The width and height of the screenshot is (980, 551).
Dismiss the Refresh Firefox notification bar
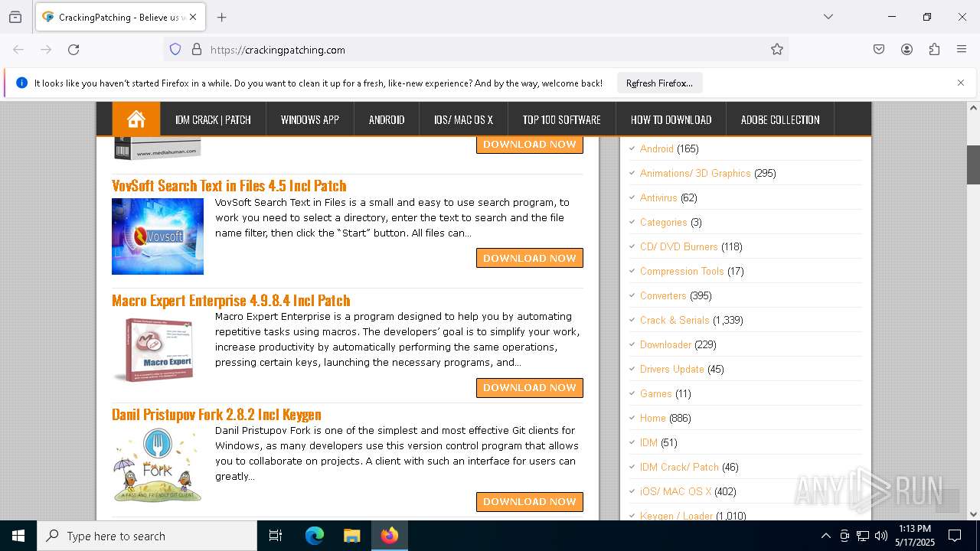coord(961,83)
